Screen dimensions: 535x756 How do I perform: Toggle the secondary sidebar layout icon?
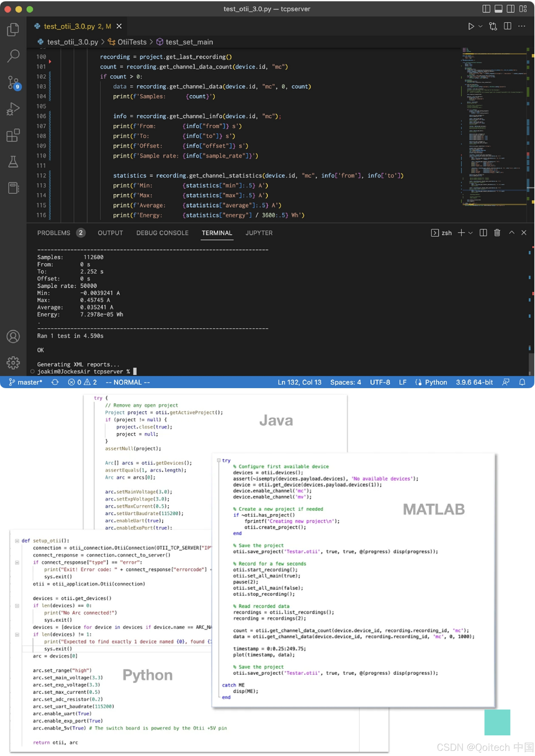click(x=511, y=9)
